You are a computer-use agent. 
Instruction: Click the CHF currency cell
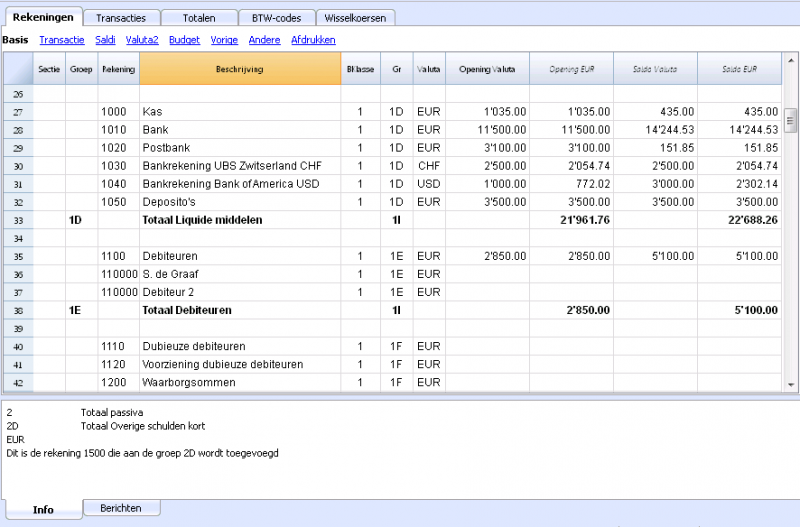point(429,166)
